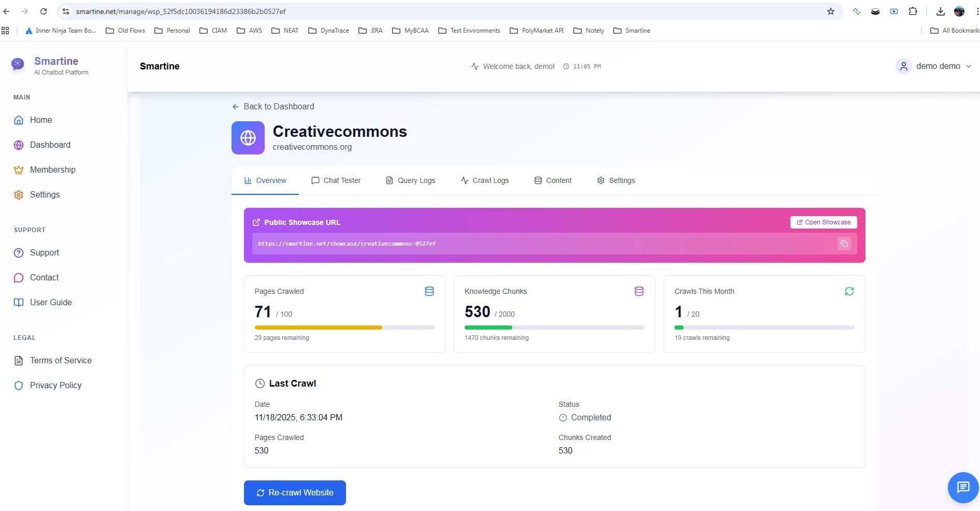Open the JIRA bookmark folder
The width and height of the screenshot is (980, 511).
[x=371, y=31]
